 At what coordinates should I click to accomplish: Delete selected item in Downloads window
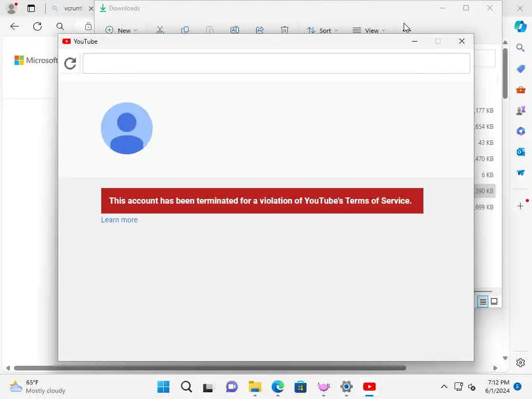point(285,30)
